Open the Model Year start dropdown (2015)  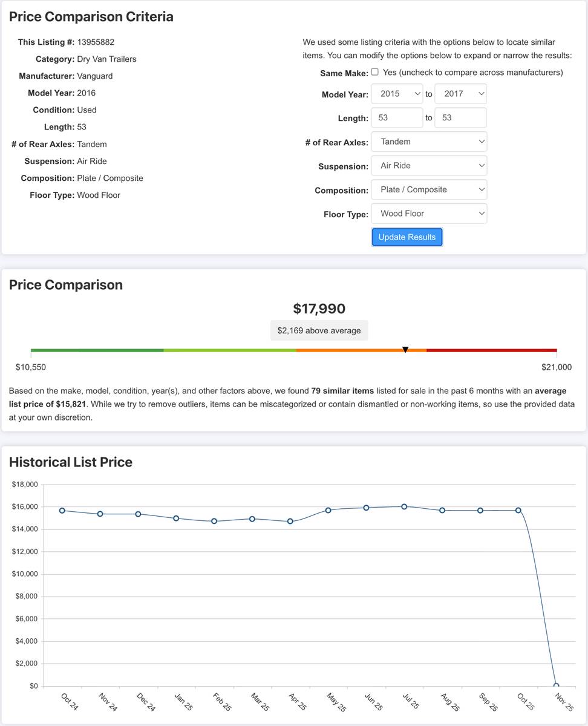397,94
